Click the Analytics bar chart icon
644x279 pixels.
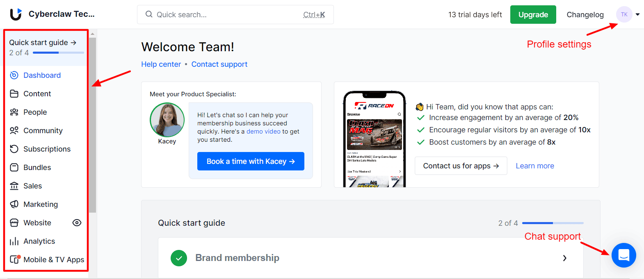pos(14,241)
